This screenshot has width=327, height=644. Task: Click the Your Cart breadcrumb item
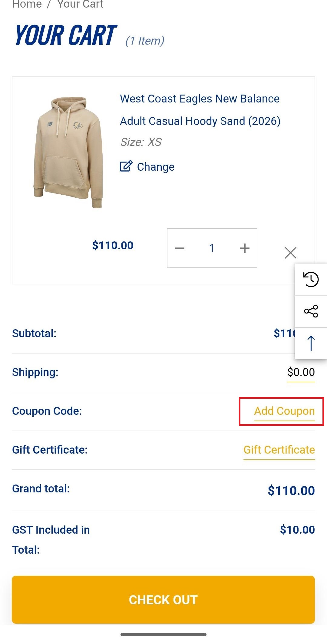click(80, 4)
